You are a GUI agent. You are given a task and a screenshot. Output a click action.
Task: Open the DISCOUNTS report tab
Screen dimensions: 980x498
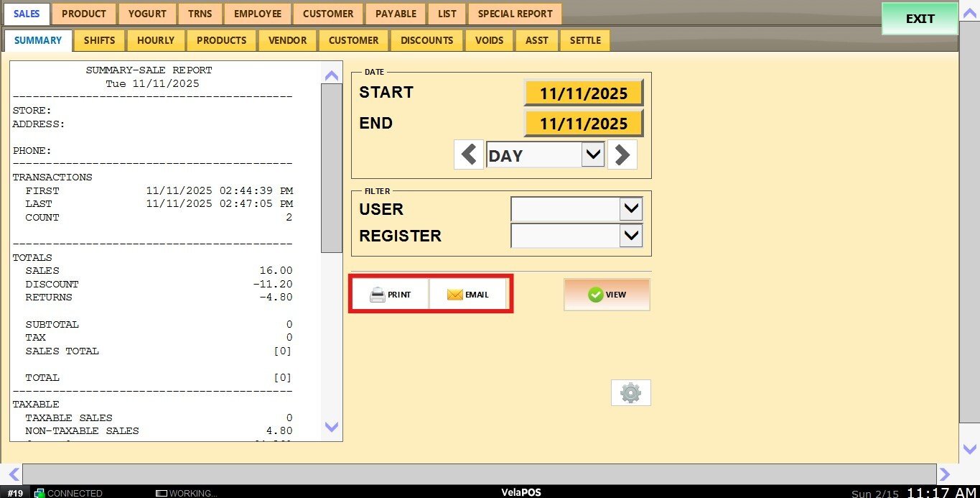[426, 40]
